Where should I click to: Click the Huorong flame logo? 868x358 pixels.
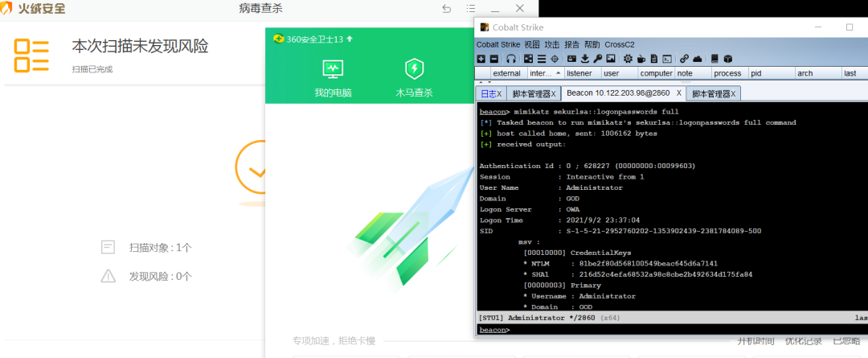pos(6,8)
